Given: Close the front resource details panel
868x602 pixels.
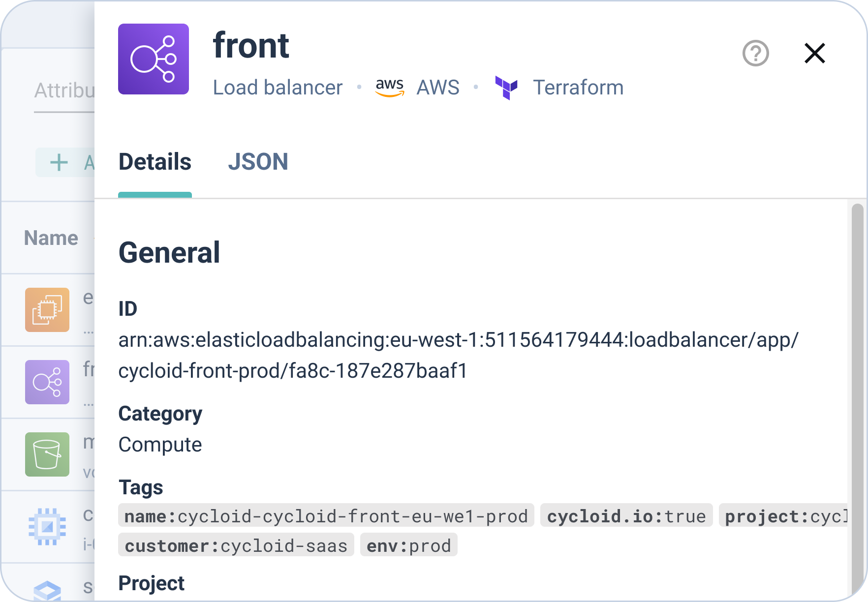Looking at the screenshot, I should tap(814, 53).
